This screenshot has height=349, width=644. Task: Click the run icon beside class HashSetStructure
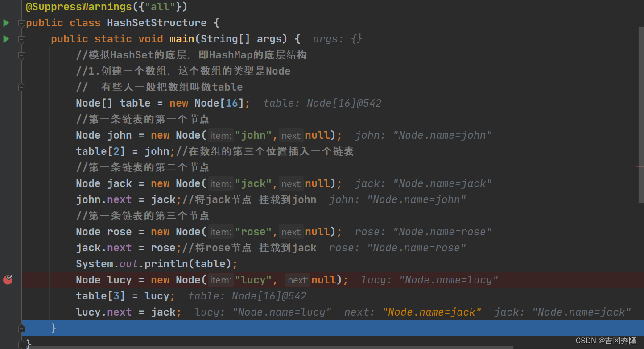(6, 23)
